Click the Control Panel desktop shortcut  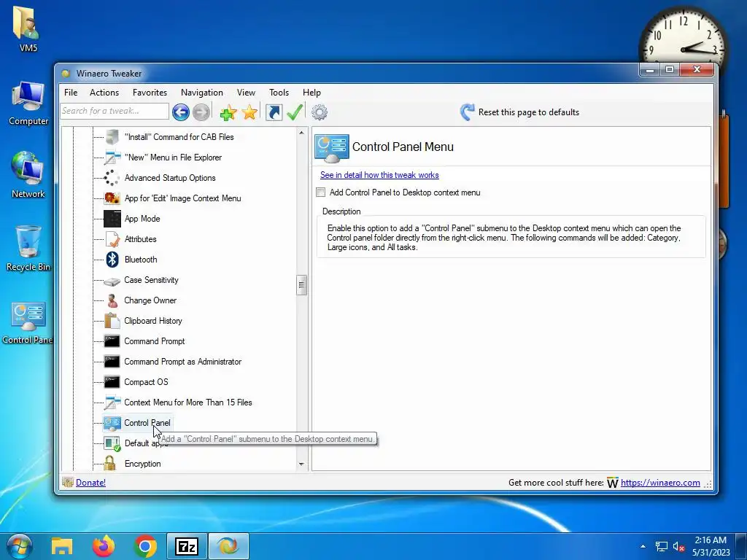28,322
